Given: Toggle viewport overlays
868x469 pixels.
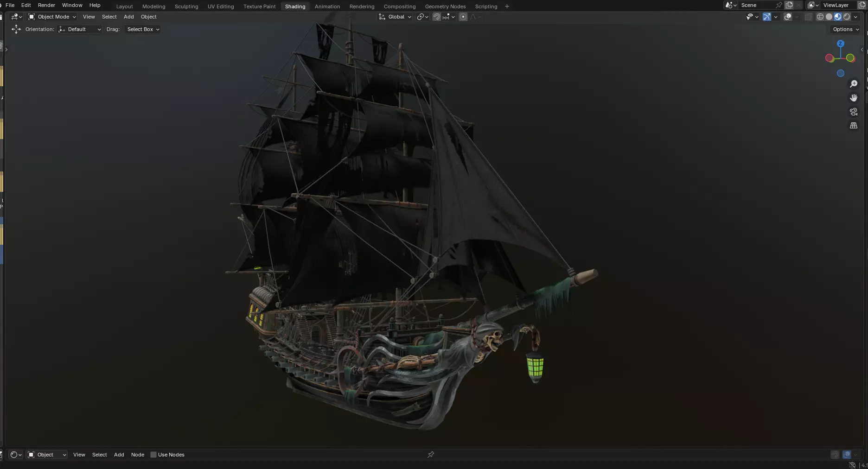Looking at the screenshot, I should pos(788,17).
